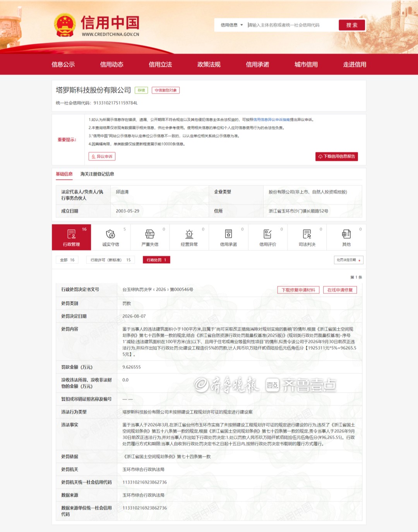Go to the 走进信用 navigation item

point(355,64)
